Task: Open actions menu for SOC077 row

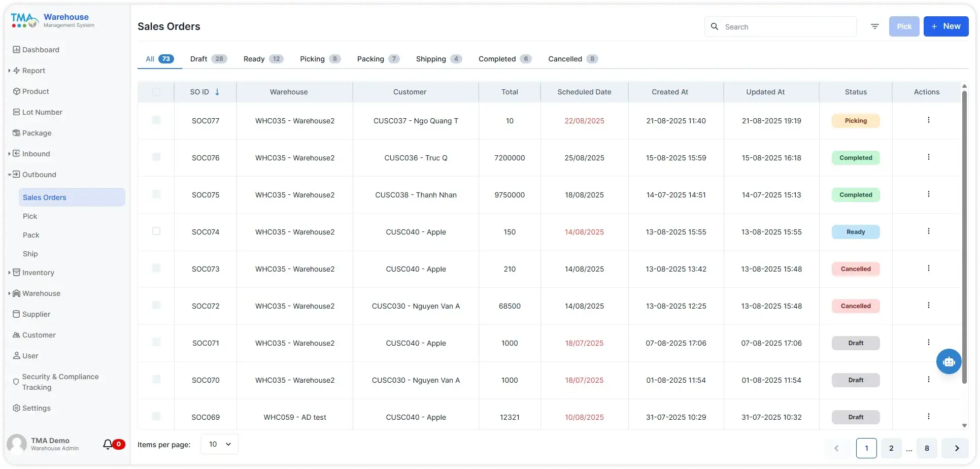Action: [x=928, y=120]
